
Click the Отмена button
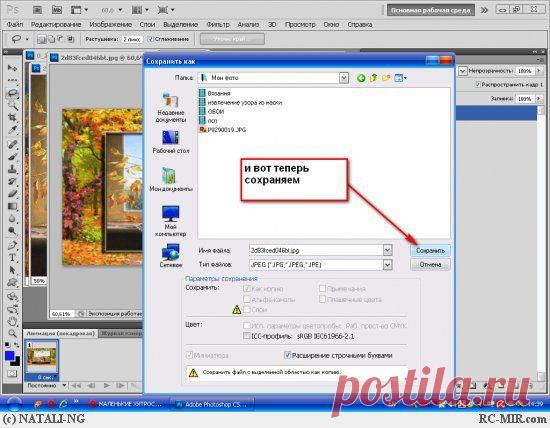(x=430, y=265)
